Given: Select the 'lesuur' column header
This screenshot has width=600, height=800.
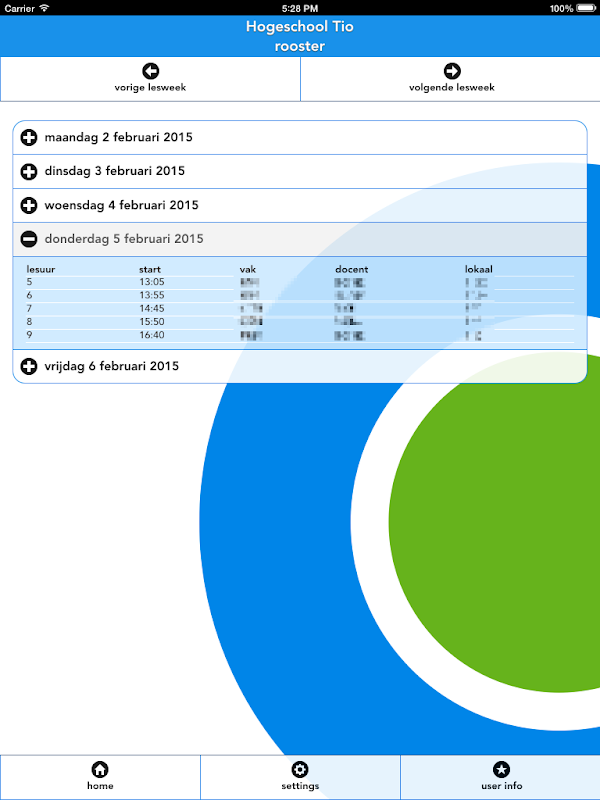Looking at the screenshot, I should [41, 269].
